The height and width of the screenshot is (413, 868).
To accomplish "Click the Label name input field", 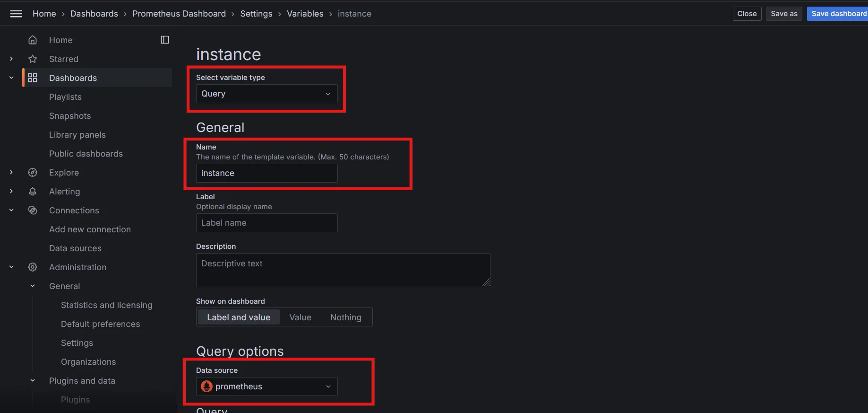I will tap(267, 223).
